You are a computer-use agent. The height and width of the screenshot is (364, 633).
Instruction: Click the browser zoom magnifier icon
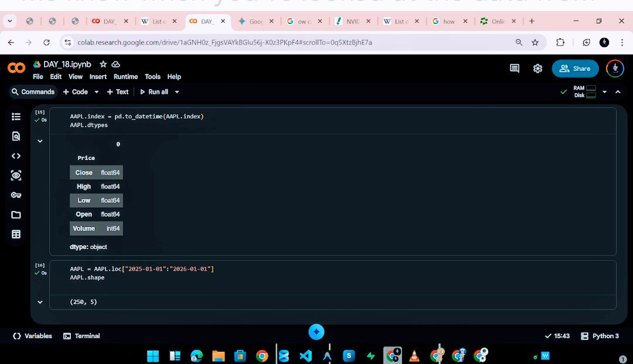[519, 42]
